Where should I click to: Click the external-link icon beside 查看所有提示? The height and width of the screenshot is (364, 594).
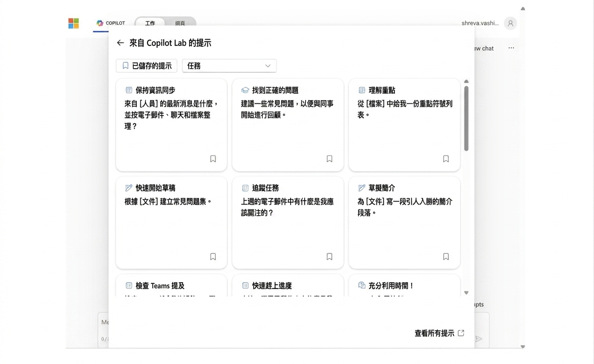(461, 333)
